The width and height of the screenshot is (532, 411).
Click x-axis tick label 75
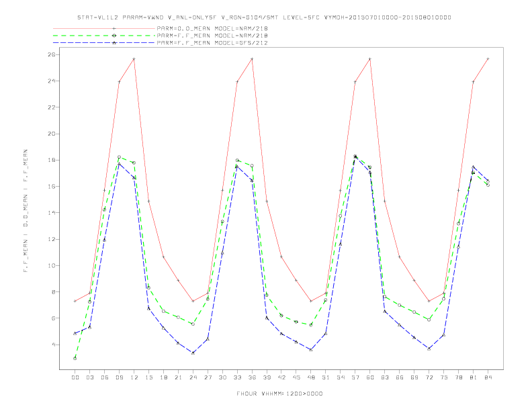(x=444, y=377)
